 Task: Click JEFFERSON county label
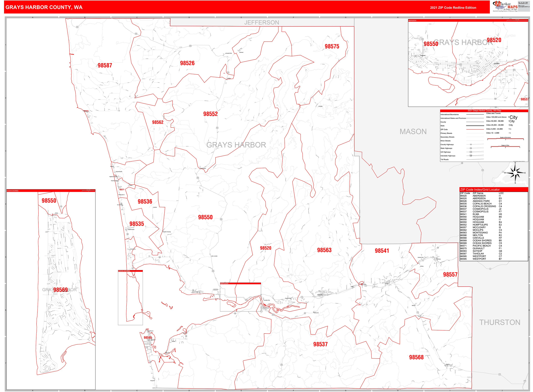pos(261,23)
